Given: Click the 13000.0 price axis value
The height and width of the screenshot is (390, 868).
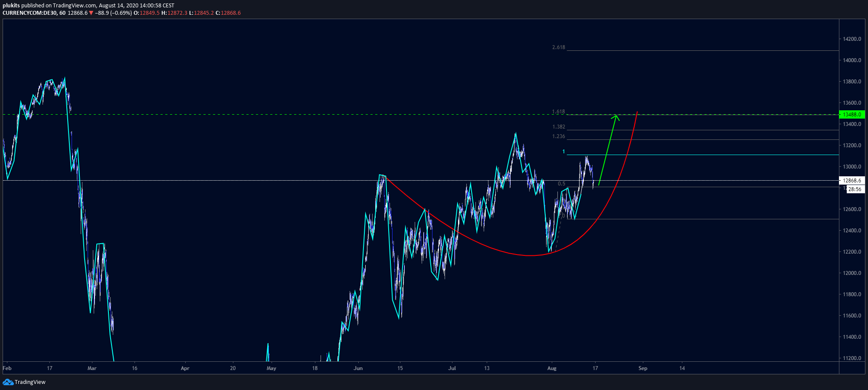Looking at the screenshot, I should (x=852, y=167).
